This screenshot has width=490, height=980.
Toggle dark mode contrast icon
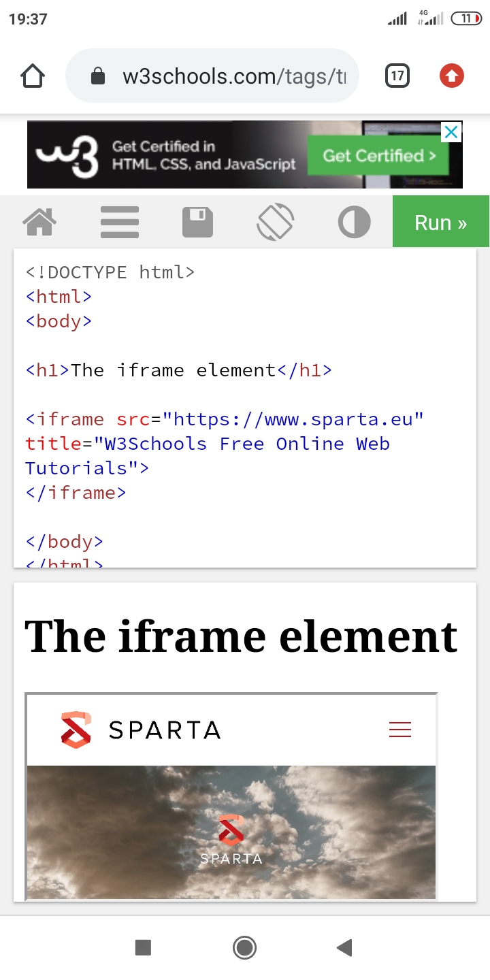pyautogui.click(x=354, y=223)
